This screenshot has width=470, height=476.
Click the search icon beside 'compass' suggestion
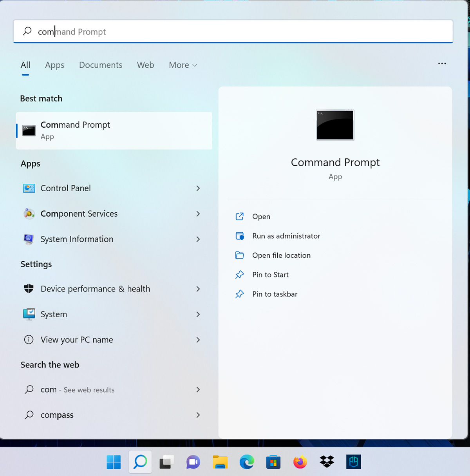tap(29, 415)
